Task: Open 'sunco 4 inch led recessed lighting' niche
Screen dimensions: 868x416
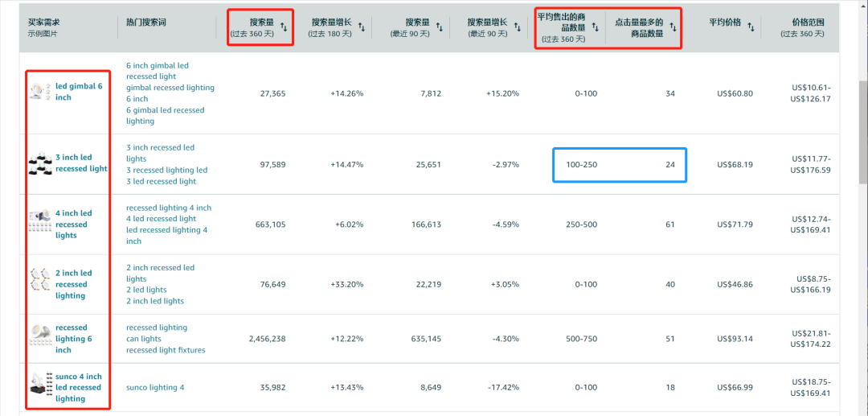Action: click(78, 387)
